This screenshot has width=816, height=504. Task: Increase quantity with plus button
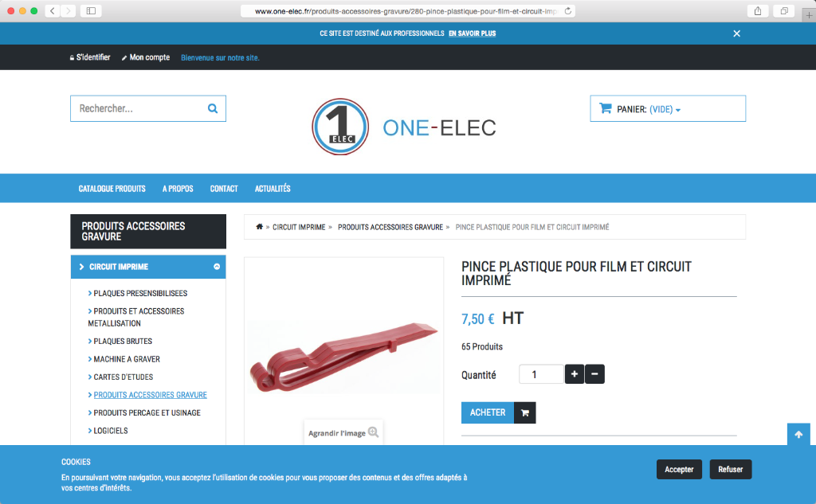click(x=574, y=374)
